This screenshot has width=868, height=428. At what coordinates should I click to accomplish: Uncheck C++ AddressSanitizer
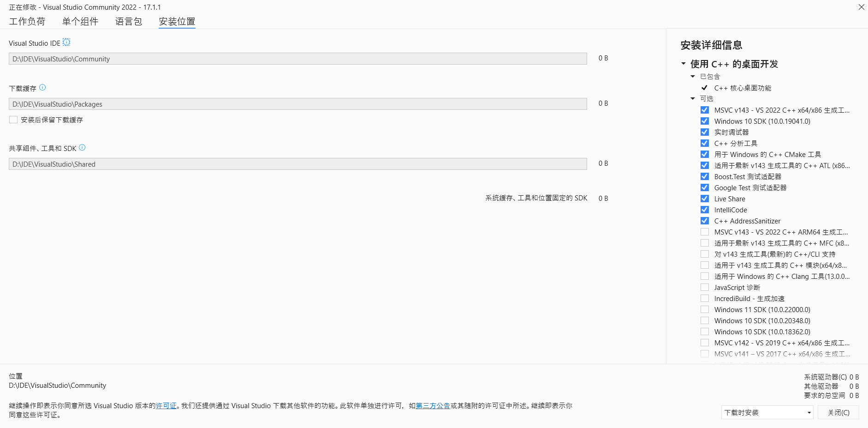705,221
